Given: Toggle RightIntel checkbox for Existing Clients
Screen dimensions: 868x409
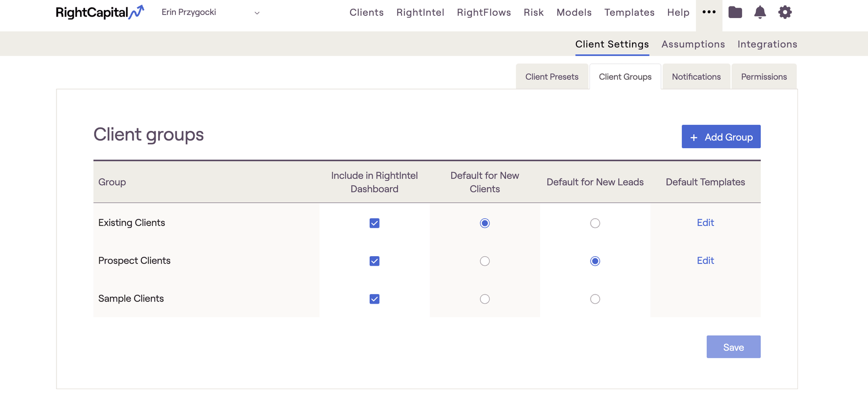Looking at the screenshot, I should [374, 223].
